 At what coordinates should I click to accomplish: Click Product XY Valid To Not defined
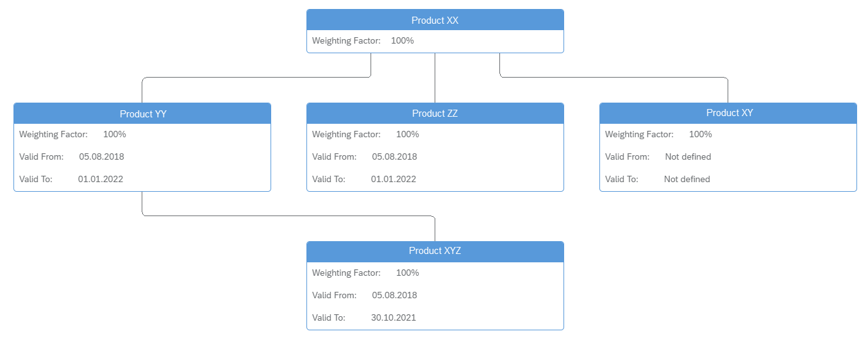[687, 179]
